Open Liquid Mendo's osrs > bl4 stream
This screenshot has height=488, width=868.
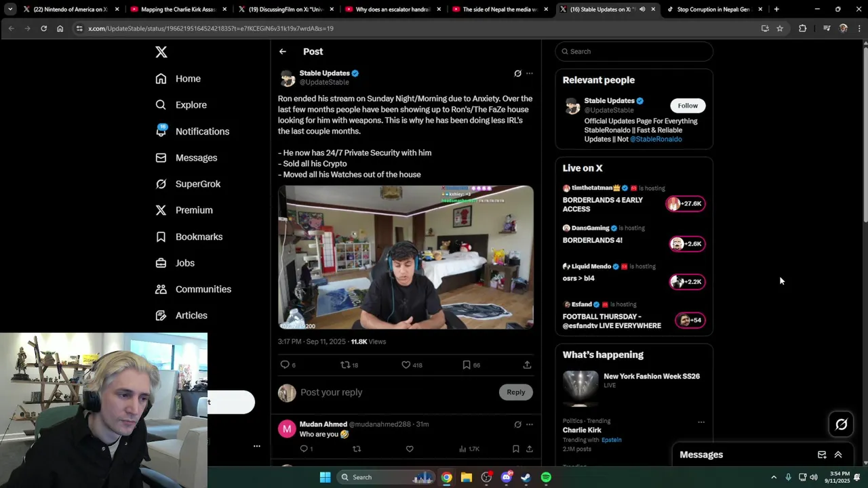click(x=634, y=276)
